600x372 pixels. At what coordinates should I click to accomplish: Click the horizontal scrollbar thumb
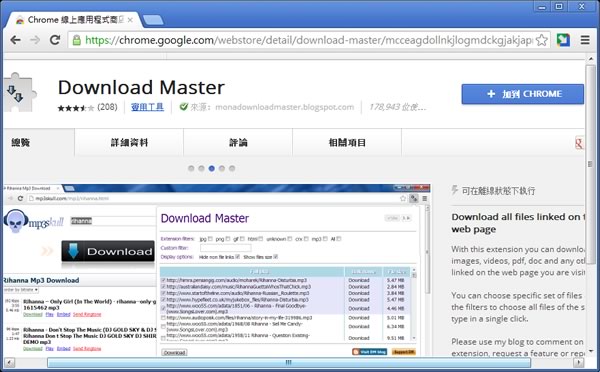pos(289,362)
